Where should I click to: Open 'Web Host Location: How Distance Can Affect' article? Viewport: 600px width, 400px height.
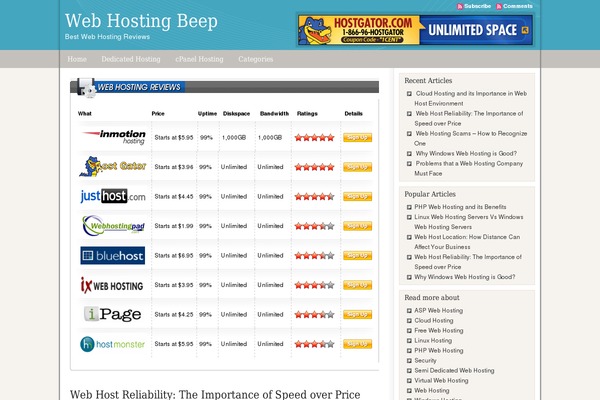(467, 242)
